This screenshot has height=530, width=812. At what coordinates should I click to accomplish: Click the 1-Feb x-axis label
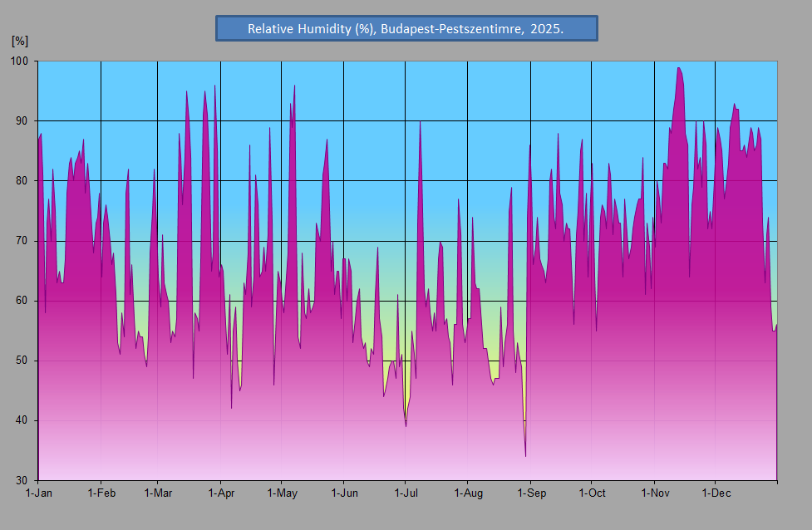(x=101, y=493)
